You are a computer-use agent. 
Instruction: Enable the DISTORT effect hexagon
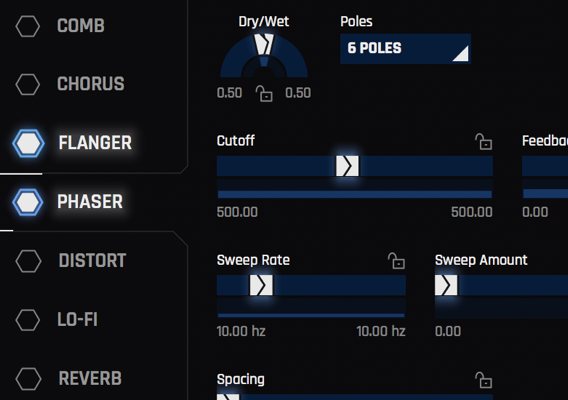28,261
